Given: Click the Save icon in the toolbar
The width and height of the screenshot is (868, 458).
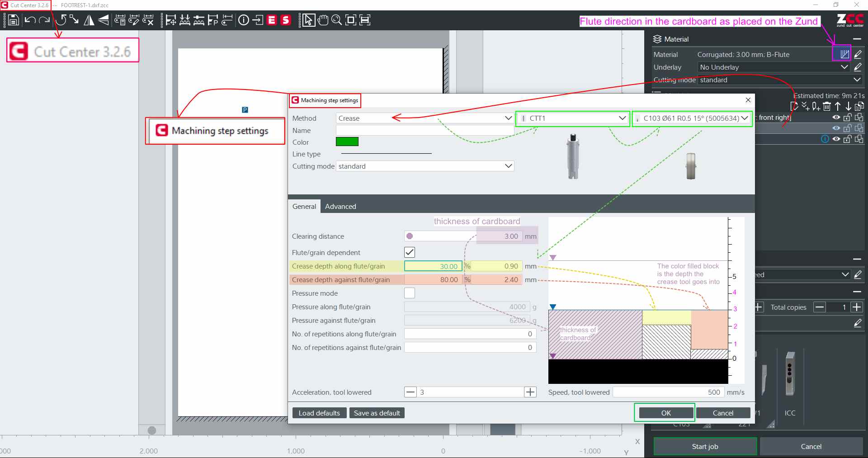Looking at the screenshot, I should pos(14,20).
